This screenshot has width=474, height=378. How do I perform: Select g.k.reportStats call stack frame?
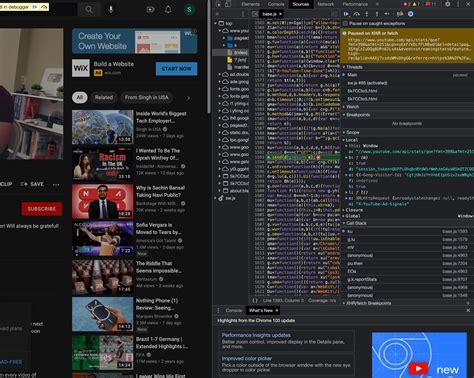pos(407,279)
